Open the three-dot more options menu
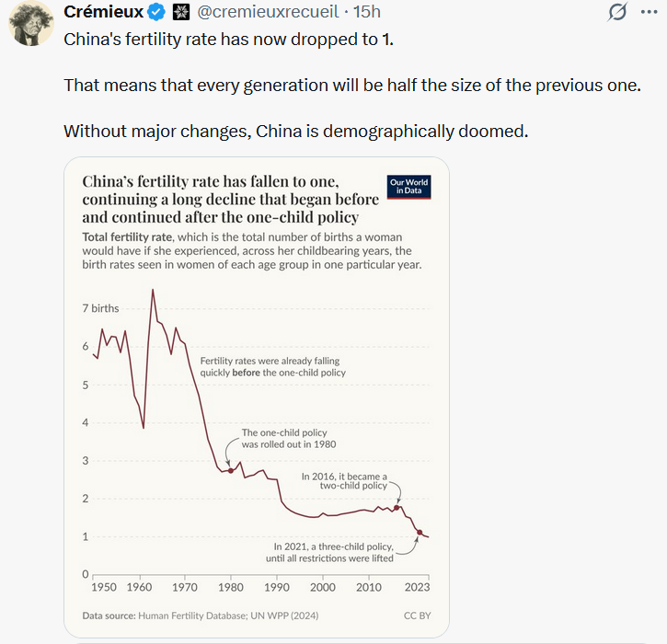 [650, 12]
